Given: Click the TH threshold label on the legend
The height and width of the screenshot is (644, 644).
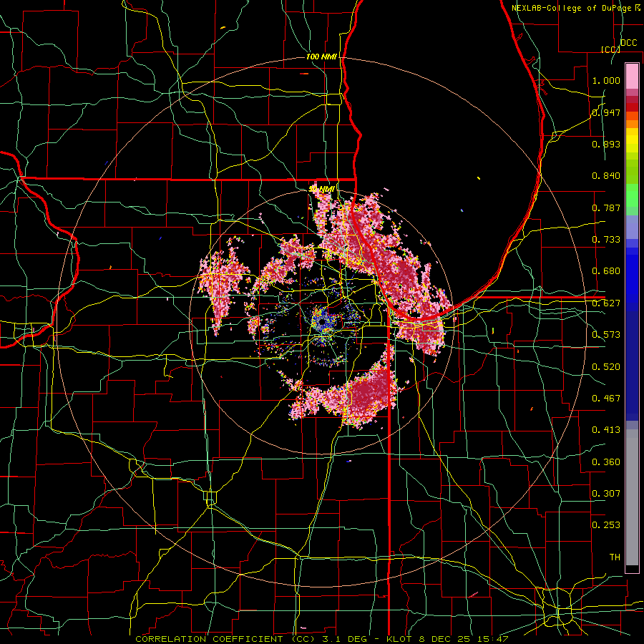Looking at the screenshot, I should point(615,557).
